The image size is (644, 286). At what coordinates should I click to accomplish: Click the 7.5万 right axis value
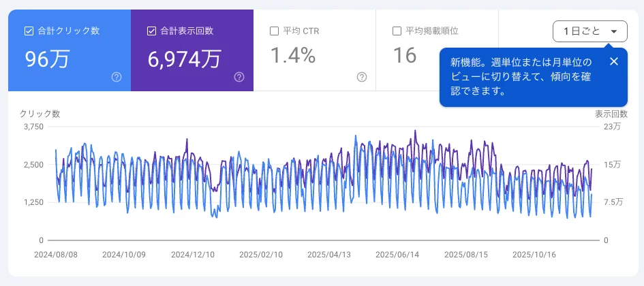pyautogui.click(x=614, y=202)
